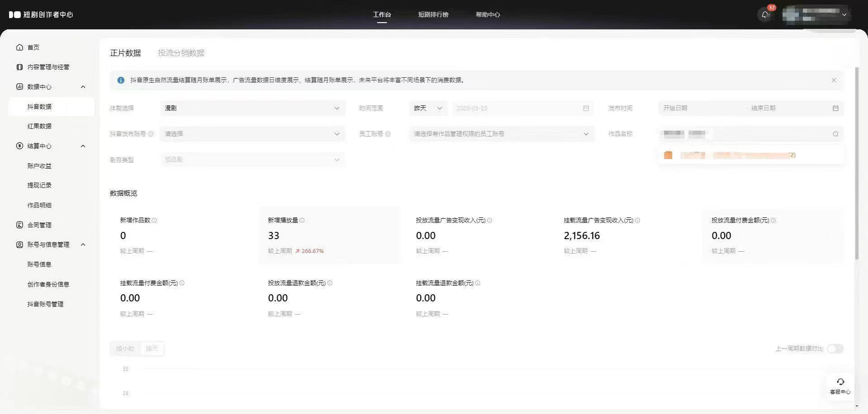The height and width of the screenshot is (414, 868).
Task: Open the 客服中心 support button
Action: click(840, 386)
